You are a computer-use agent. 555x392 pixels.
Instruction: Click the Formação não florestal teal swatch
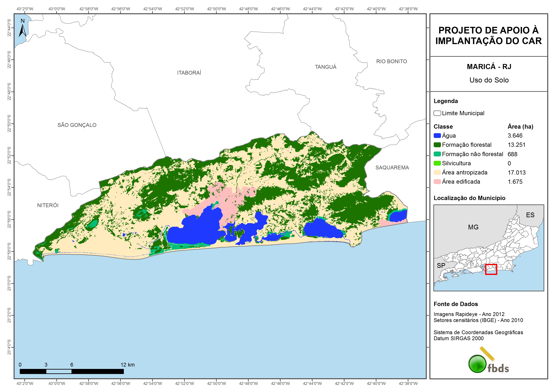coord(437,154)
